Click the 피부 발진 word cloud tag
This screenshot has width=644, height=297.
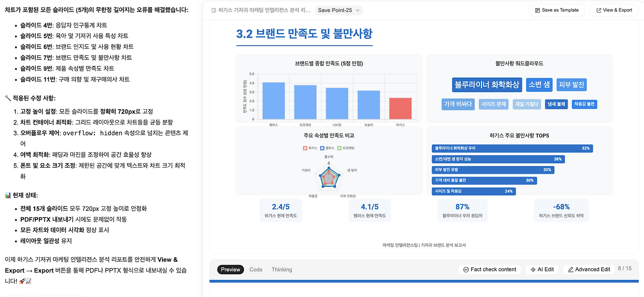point(572,85)
